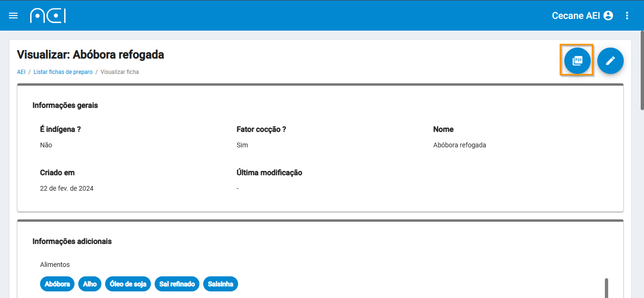
Task: Click the Salsinha ingredient chip
Action: pos(221,284)
